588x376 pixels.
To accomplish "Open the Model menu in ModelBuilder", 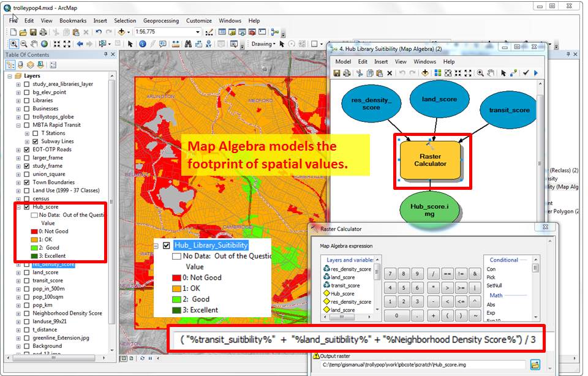I will [344, 61].
